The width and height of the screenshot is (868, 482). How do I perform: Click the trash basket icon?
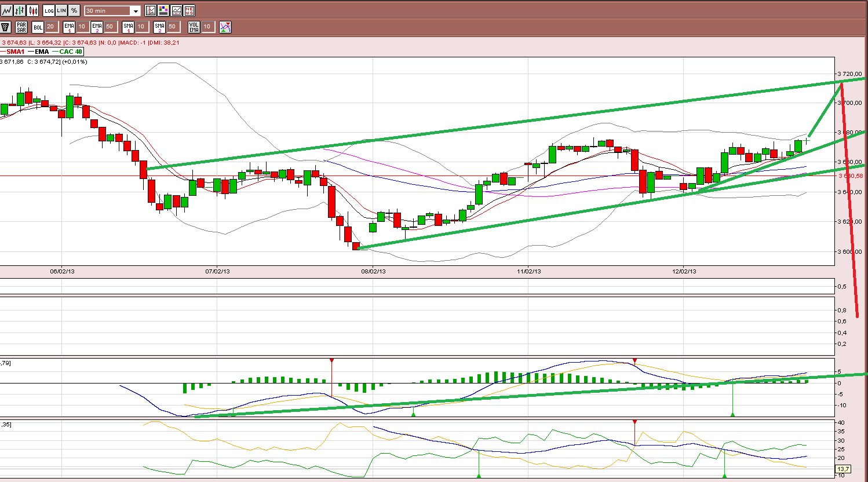coord(6,27)
